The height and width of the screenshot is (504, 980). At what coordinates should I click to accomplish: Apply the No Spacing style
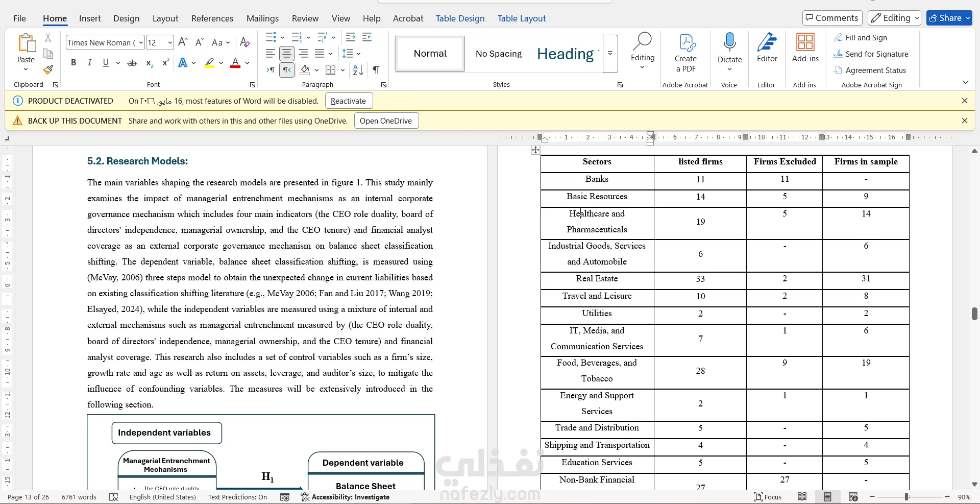(x=499, y=54)
